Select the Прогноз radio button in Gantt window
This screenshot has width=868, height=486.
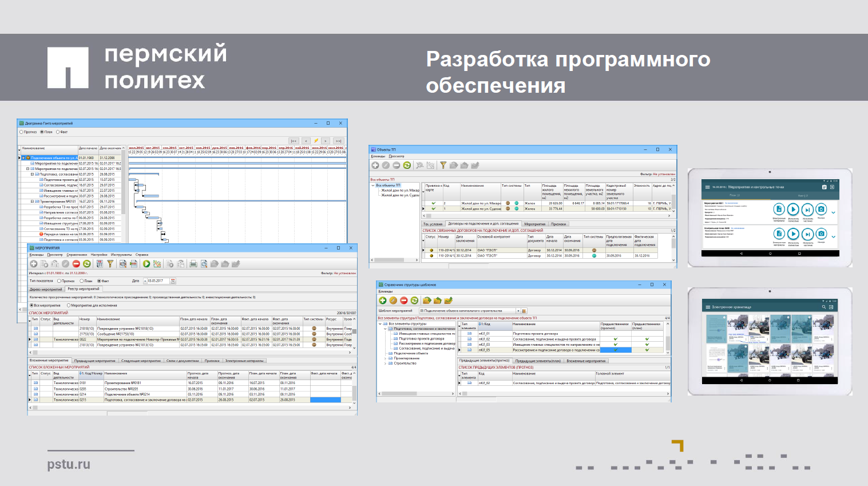pos(22,132)
